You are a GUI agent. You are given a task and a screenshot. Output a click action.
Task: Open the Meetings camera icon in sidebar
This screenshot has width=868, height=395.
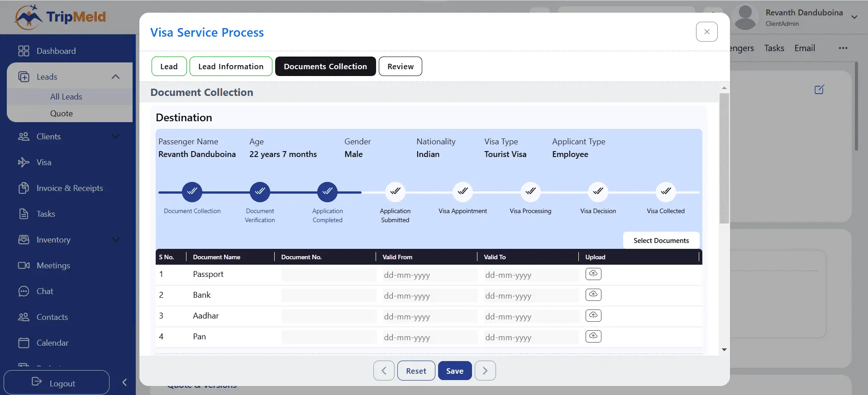tap(24, 266)
